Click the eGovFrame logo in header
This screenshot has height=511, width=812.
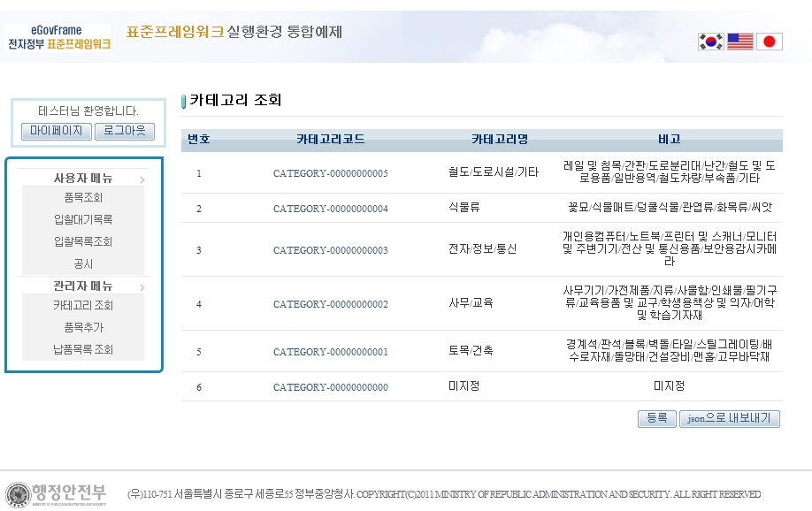[58, 37]
